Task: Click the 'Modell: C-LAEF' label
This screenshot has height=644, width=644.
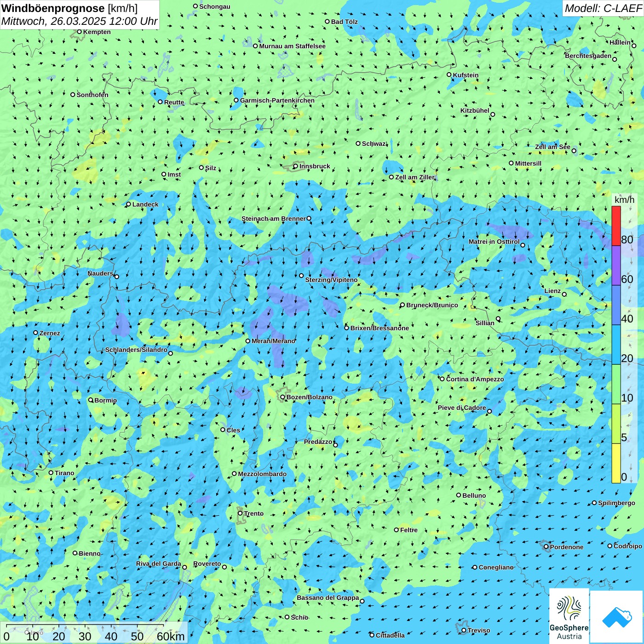Action: [x=603, y=8]
